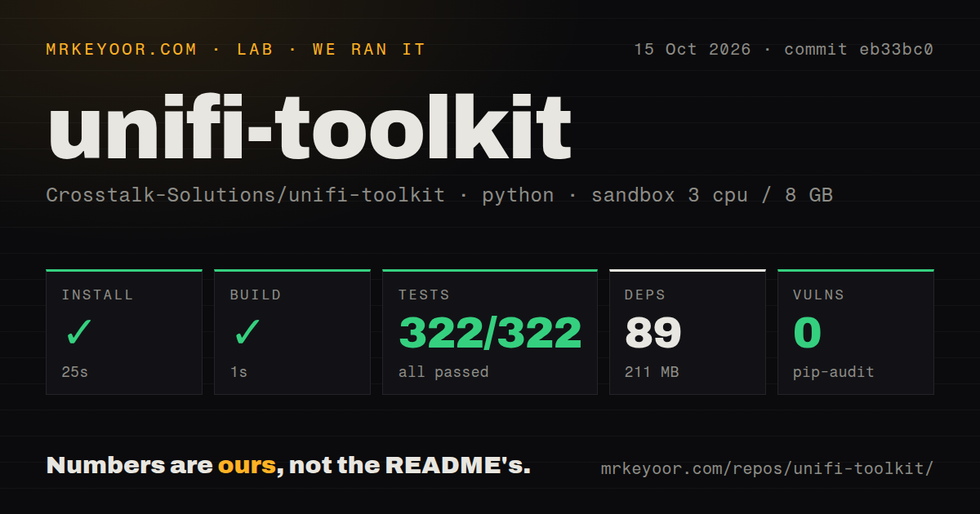980x514 pixels.
Task: Click the 211 MB size text
Action: pos(652,372)
